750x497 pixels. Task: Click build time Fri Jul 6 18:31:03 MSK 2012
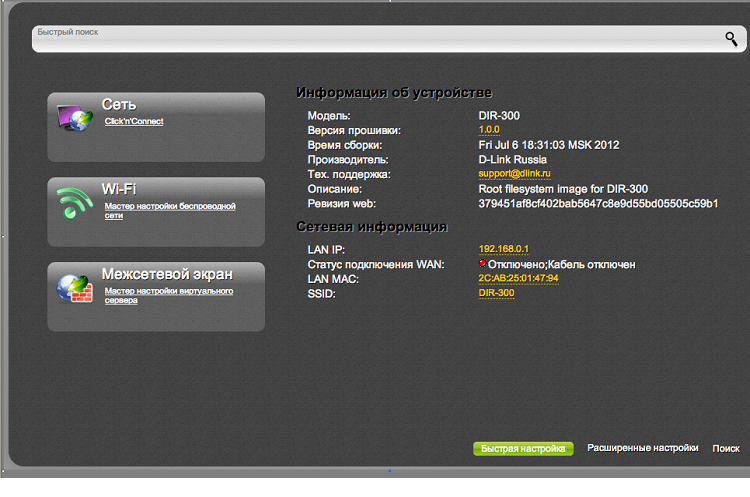tap(549, 145)
